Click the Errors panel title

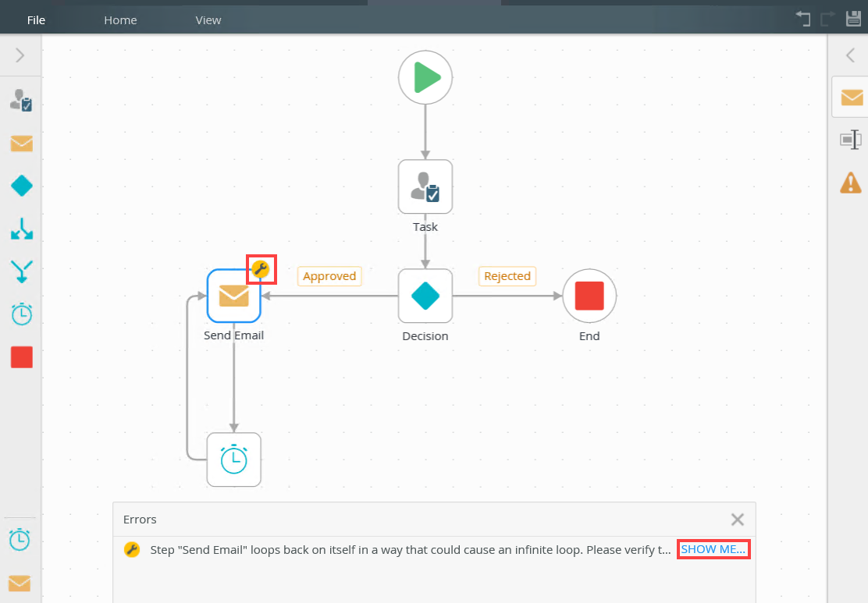pos(140,520)
